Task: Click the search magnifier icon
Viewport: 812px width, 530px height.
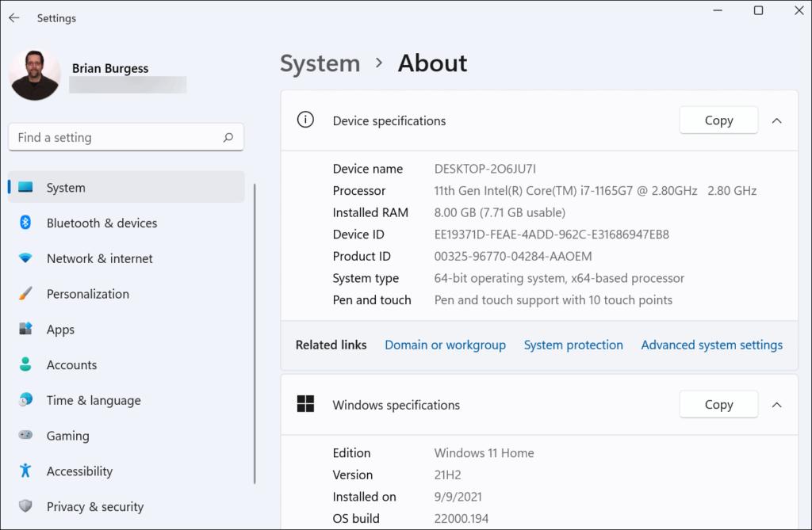Action: point(228,137)
